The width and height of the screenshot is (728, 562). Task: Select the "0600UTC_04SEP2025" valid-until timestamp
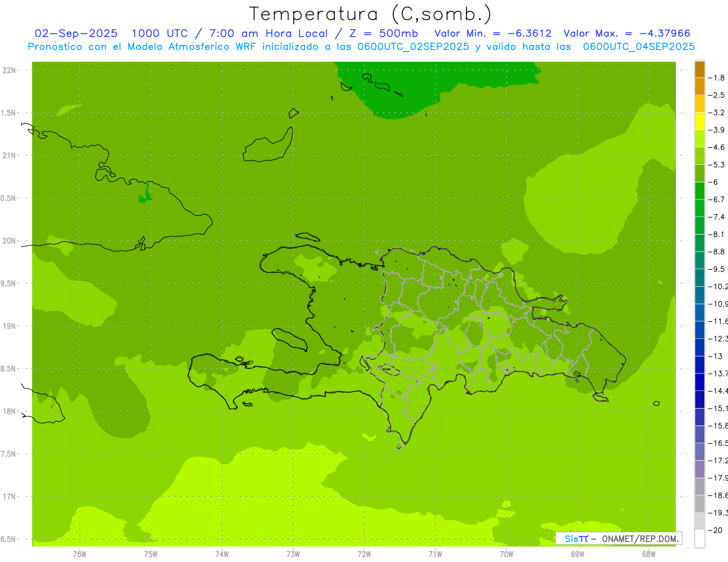pyautogui.click(x=639, y=47)
